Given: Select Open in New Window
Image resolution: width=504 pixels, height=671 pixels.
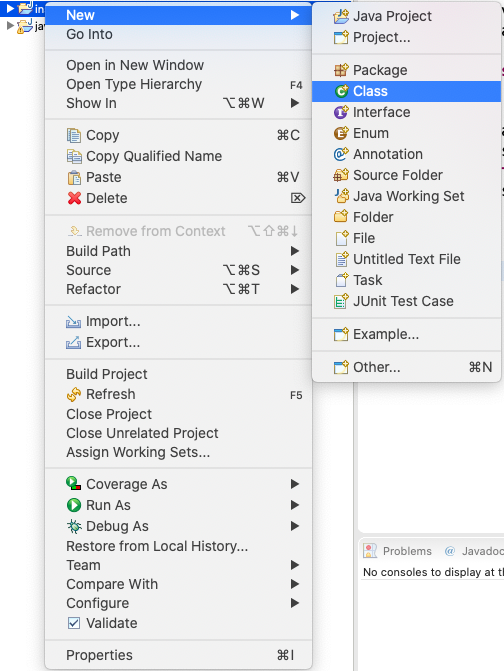Looking at the screenshot, I should point(178,65).
